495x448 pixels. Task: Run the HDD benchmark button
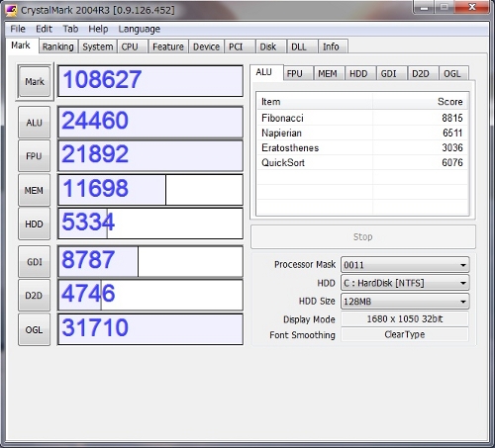[35, 224]
